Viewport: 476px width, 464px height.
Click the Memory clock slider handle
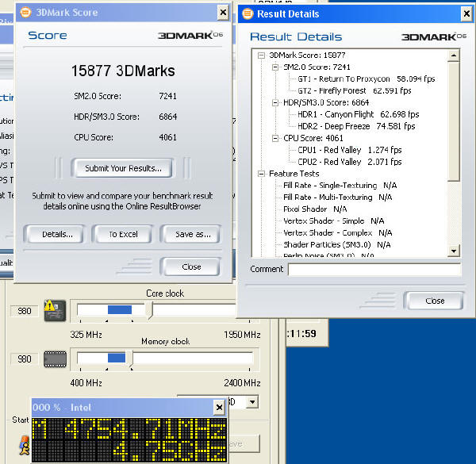pos(129,359)
